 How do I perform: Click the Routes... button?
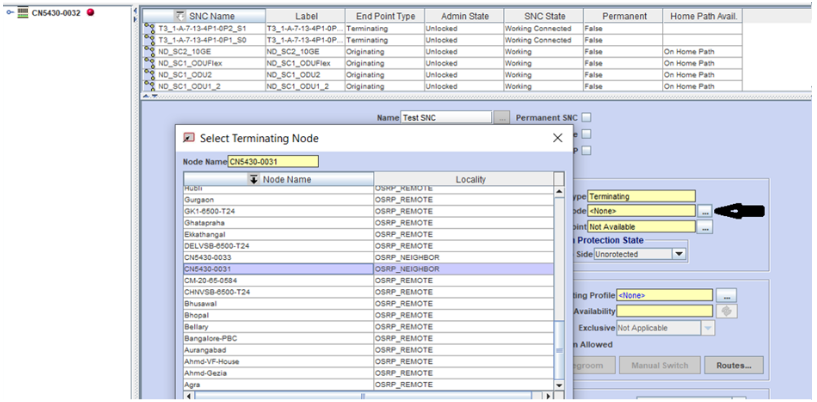tap(734, 365)
